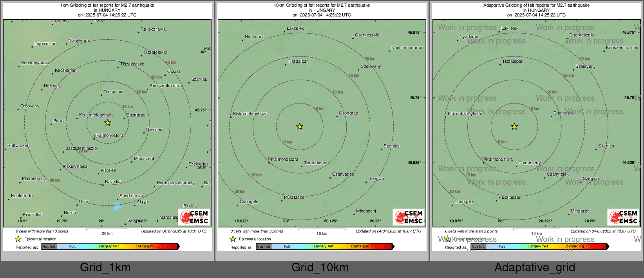This screenshot has width=644, height=278.
Task: Click the CSEM EMSC logo on the Adaptative_grid map
Action: point(624,217)
